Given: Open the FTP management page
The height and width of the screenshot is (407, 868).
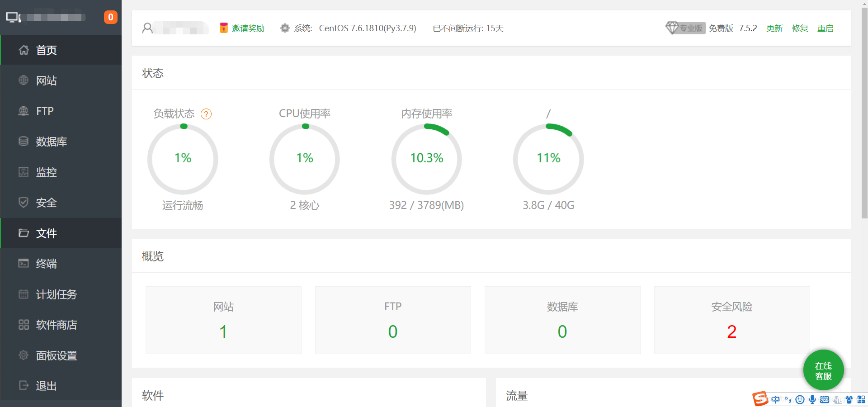Looking at the screenshot, I should [x=61, y=111].
